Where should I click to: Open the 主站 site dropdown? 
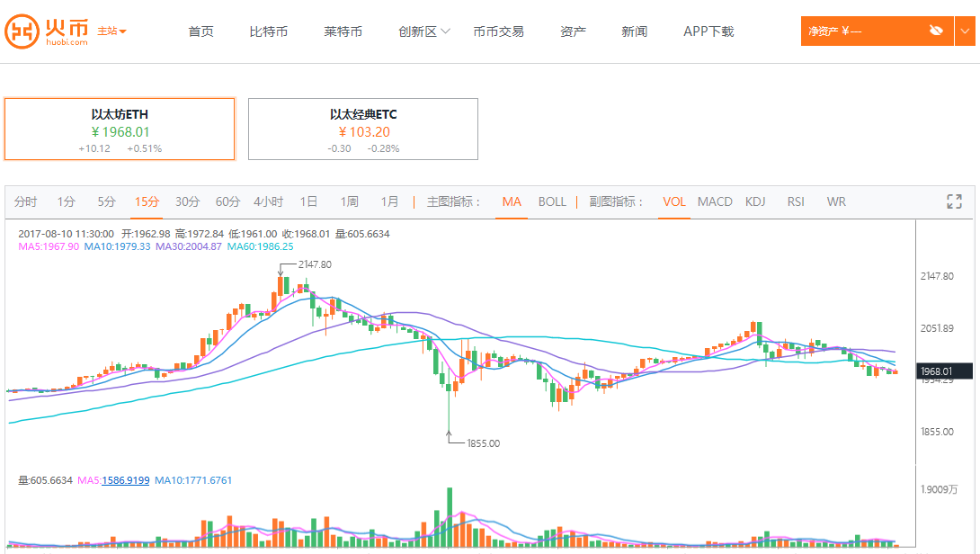111,31
